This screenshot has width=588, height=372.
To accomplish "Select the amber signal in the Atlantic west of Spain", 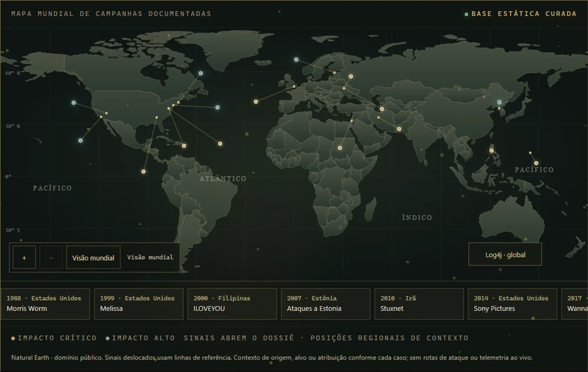I will (x=256, y=102).
